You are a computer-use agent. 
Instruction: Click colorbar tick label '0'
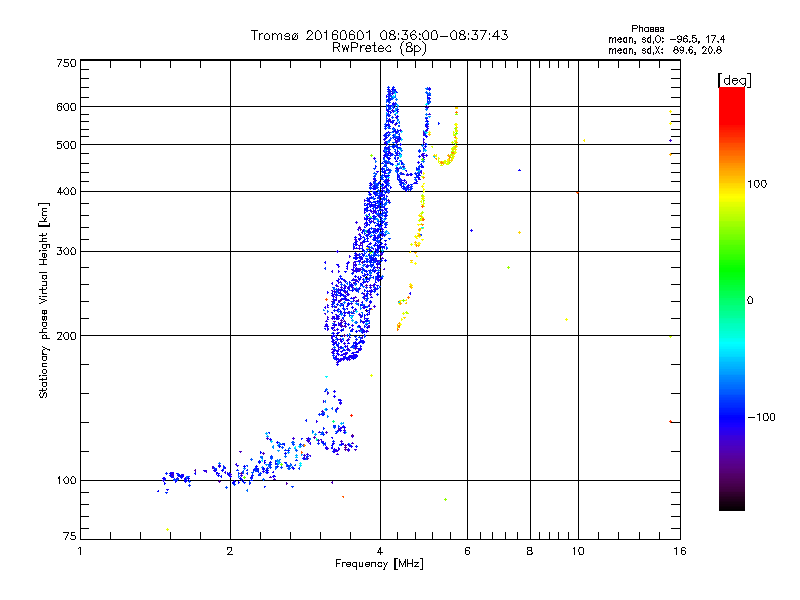point(750,300)
